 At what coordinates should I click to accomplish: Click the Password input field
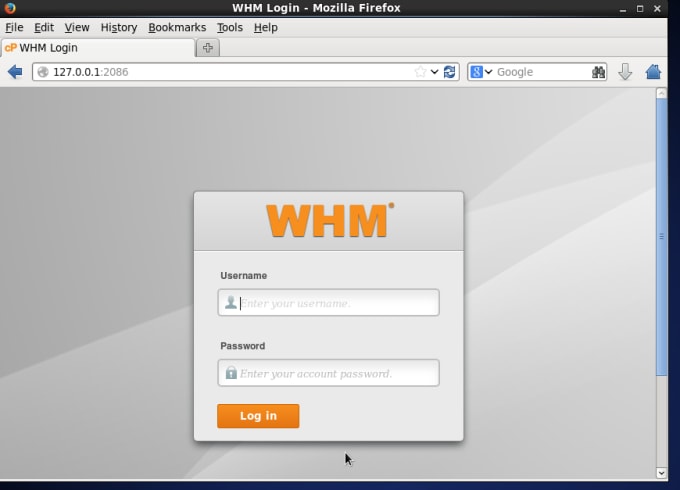tap(328, 373)
